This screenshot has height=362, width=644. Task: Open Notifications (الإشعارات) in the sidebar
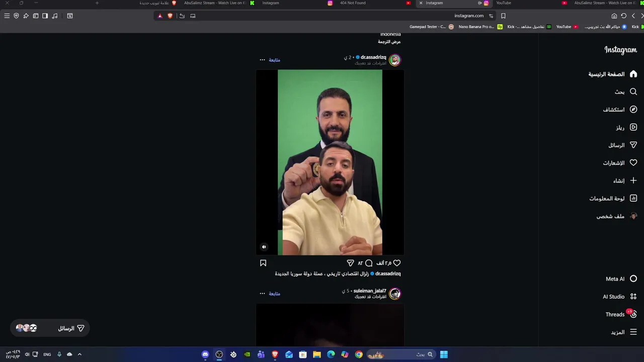tap(620, 163)
